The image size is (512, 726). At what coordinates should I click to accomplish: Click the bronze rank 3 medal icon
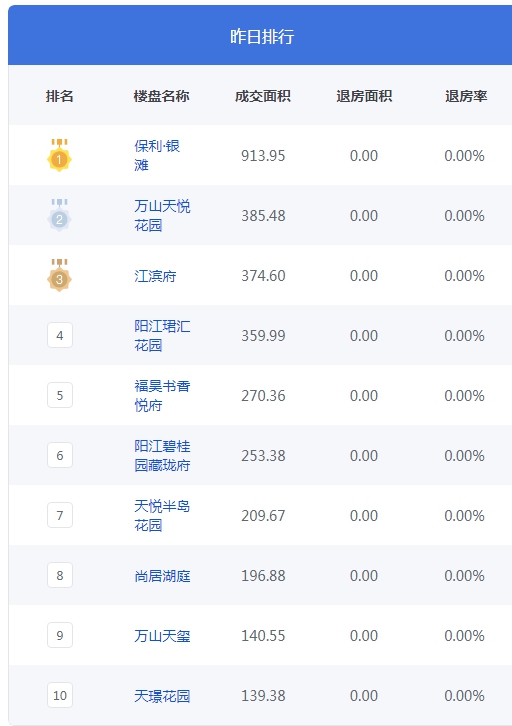59,275
